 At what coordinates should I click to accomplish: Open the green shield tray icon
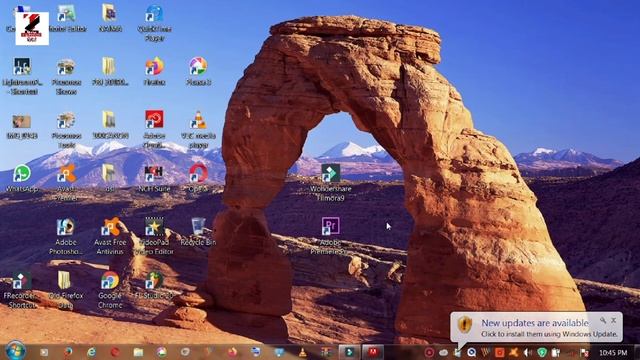pos(542,352)
